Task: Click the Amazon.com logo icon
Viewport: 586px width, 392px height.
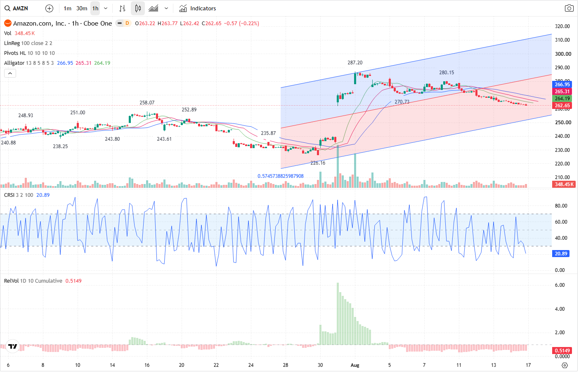Action: 8,23
